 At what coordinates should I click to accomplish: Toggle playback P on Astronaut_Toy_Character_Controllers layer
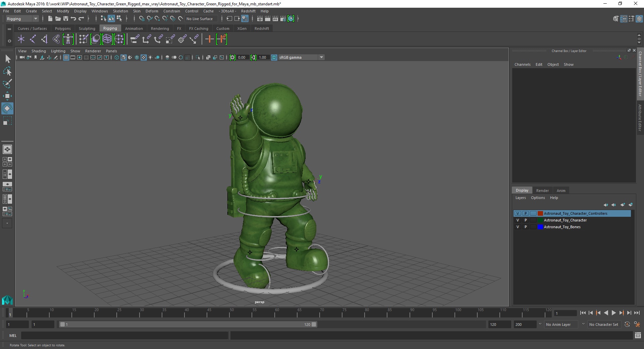pyautogui.click(x=526, y=213)
